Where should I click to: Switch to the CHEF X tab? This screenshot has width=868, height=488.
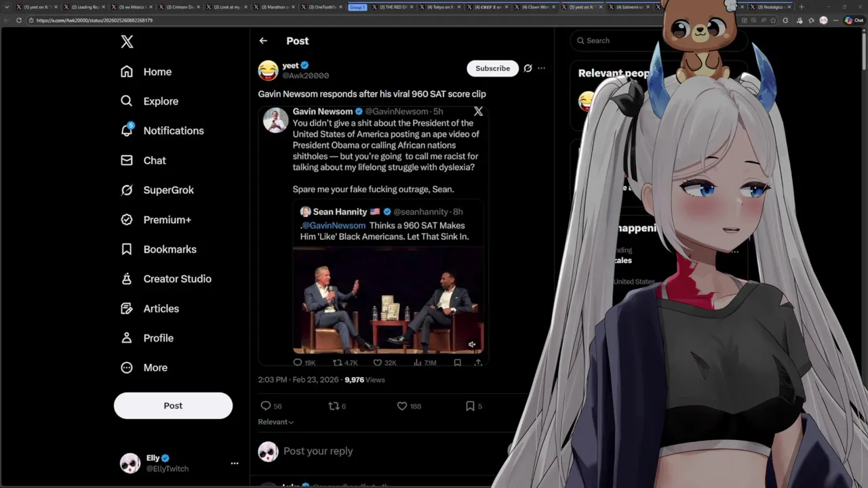488,7
